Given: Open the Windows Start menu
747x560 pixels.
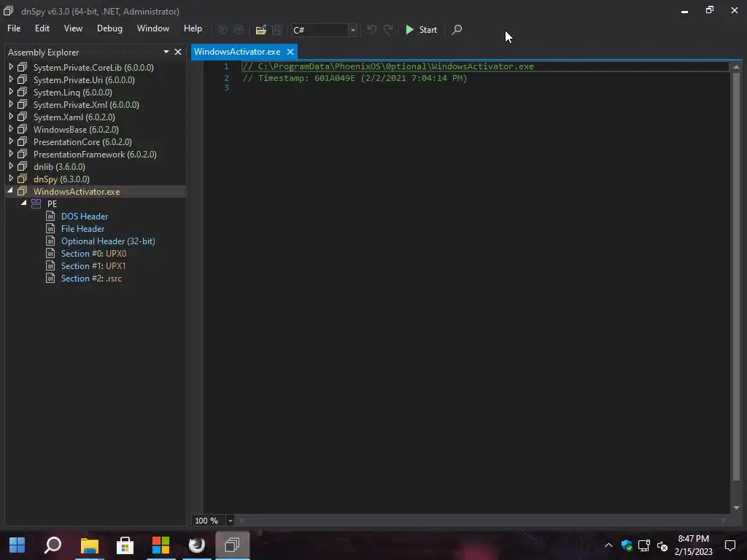Looking at the screenshot, I should (x=18, y=545).
